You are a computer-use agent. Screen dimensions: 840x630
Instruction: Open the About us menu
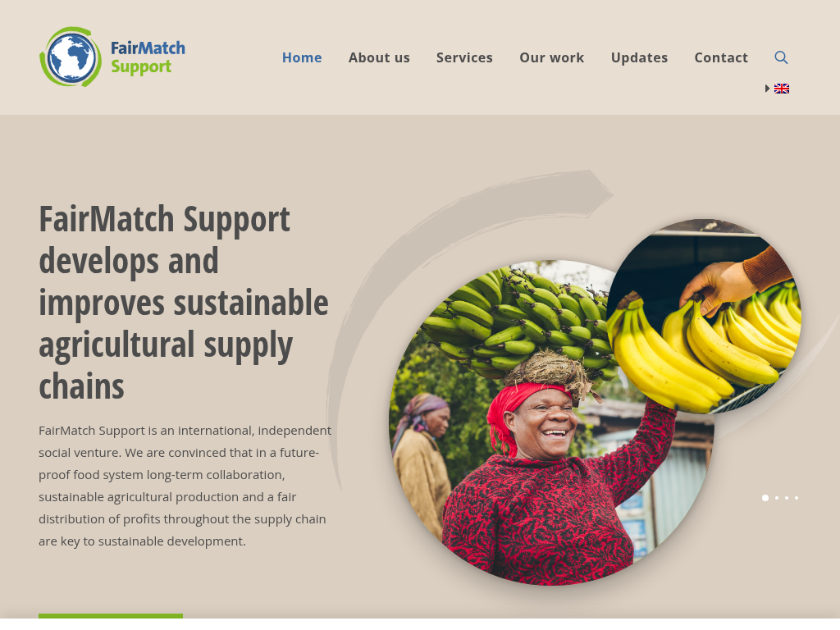379,57
